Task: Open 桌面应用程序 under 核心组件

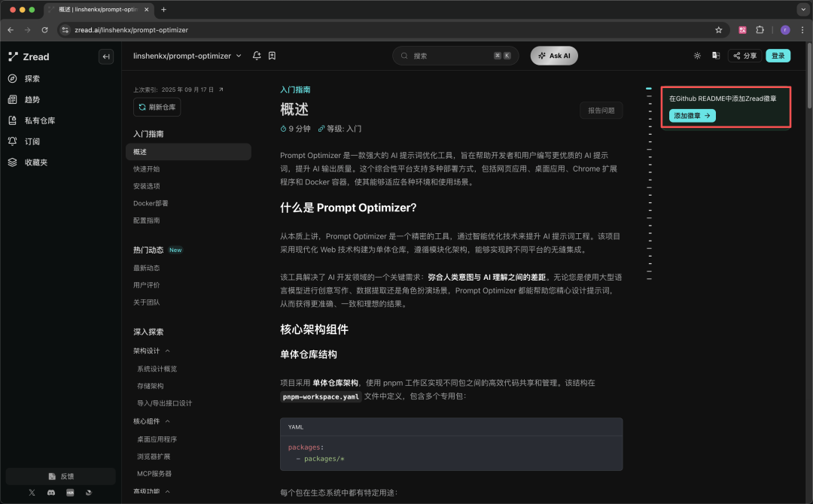Action: tap(157, 439)
